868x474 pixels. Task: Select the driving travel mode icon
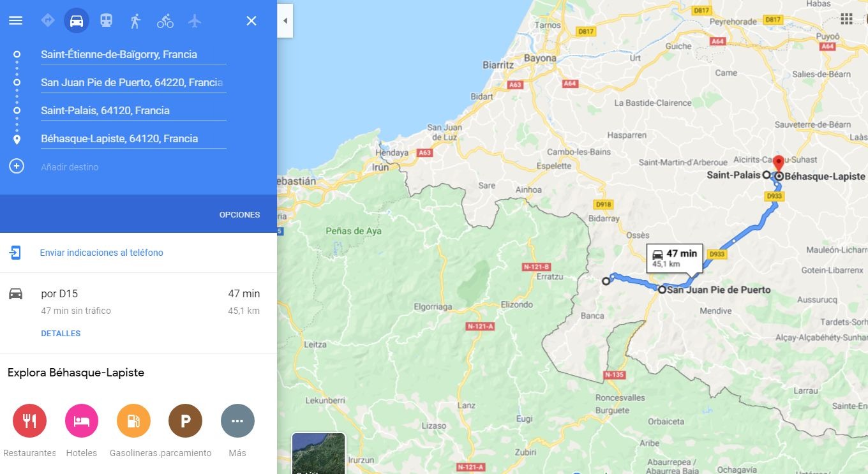[x=77, y=21]
